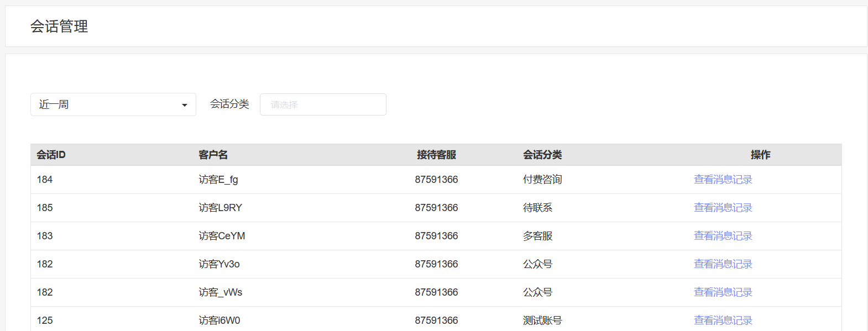Image resolution: width=868 pixels, height=331 pixels.
Task: Click the 会话ID column header
Action: (x=51, y=155)
